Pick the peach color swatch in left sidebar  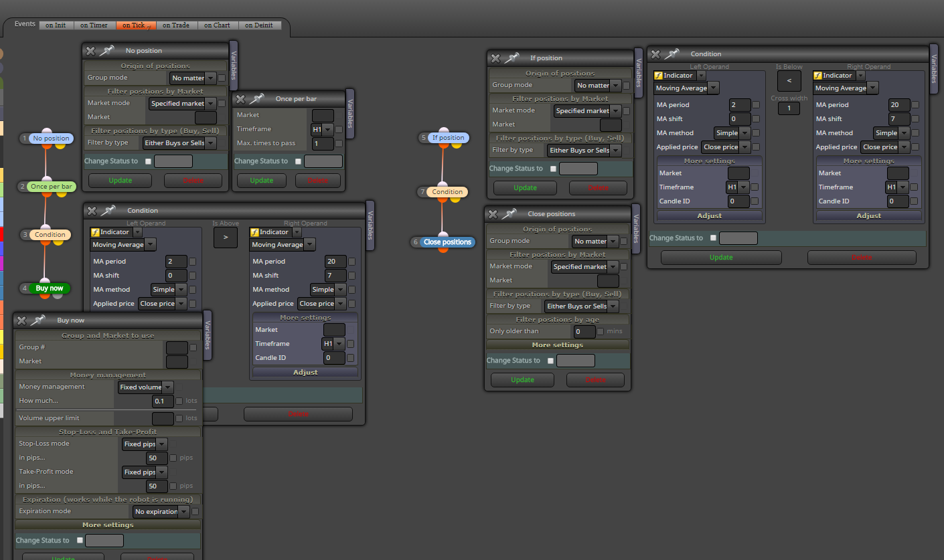pyautogui.click(x=2, y=128)
